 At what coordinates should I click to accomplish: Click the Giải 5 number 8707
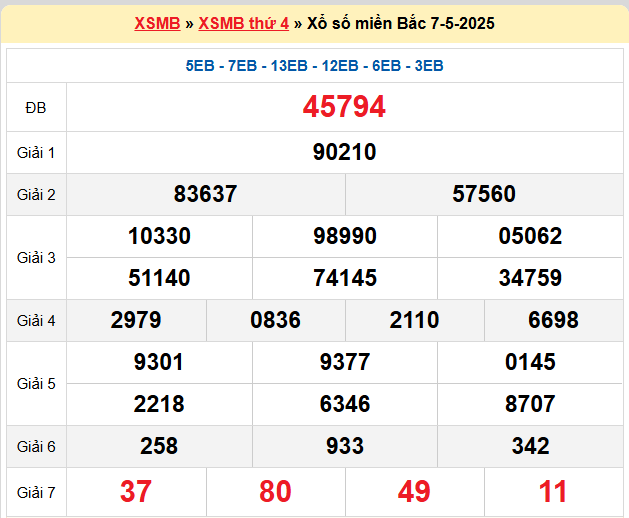coord(530,404)
